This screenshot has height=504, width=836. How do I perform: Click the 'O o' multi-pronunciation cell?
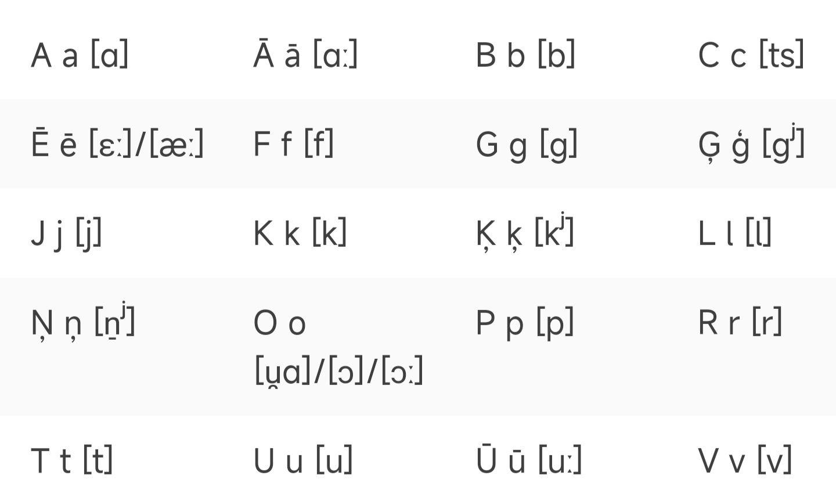coord(338,347)
